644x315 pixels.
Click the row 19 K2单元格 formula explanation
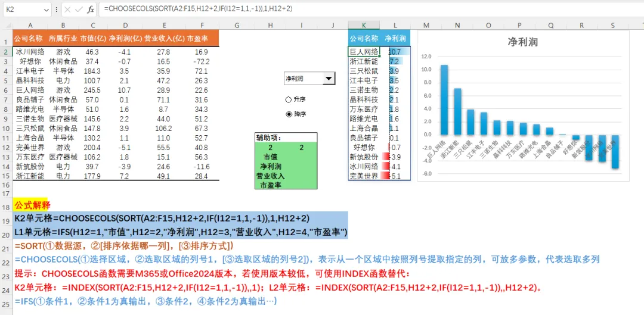(x=162, y=218)
